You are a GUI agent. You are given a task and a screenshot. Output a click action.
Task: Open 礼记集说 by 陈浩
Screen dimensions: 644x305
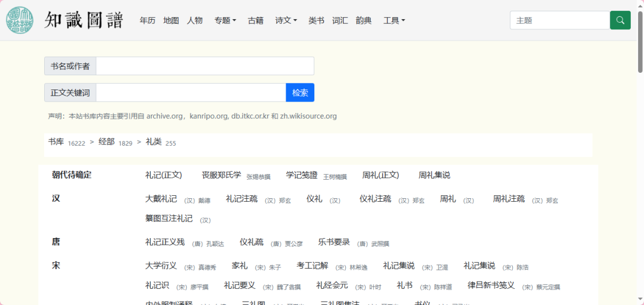[479, 266]
